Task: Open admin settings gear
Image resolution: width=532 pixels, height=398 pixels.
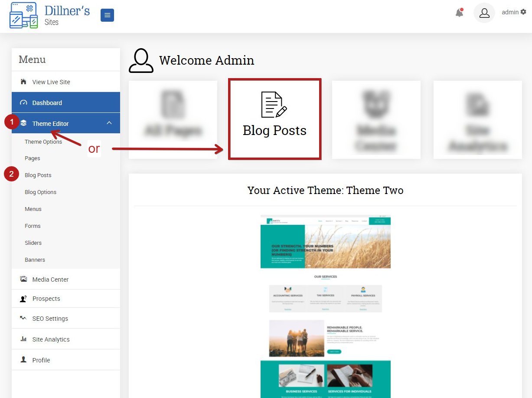Action: (523, 12)
